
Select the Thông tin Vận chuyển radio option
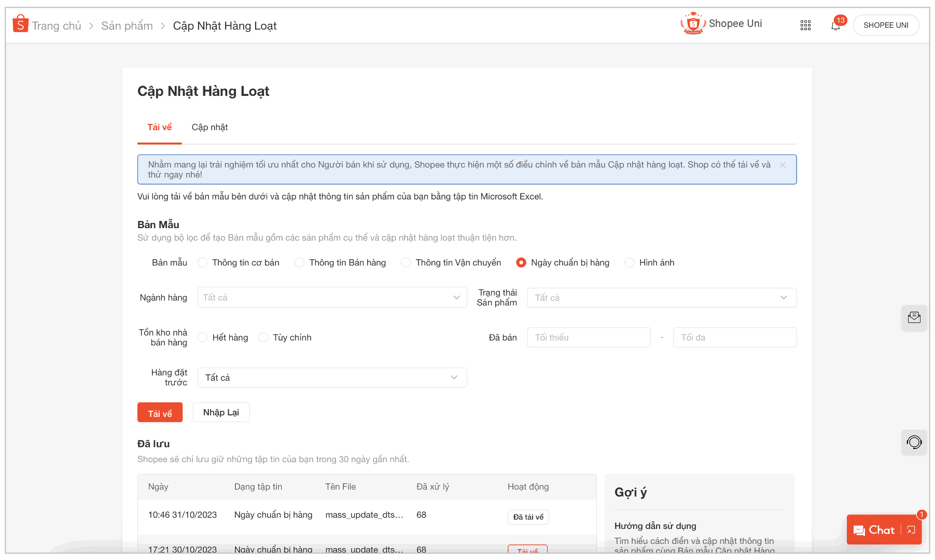406,263
